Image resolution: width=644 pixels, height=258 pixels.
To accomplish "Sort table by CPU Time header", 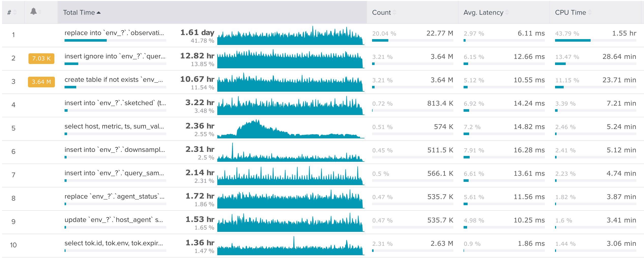I will [570, 12].
